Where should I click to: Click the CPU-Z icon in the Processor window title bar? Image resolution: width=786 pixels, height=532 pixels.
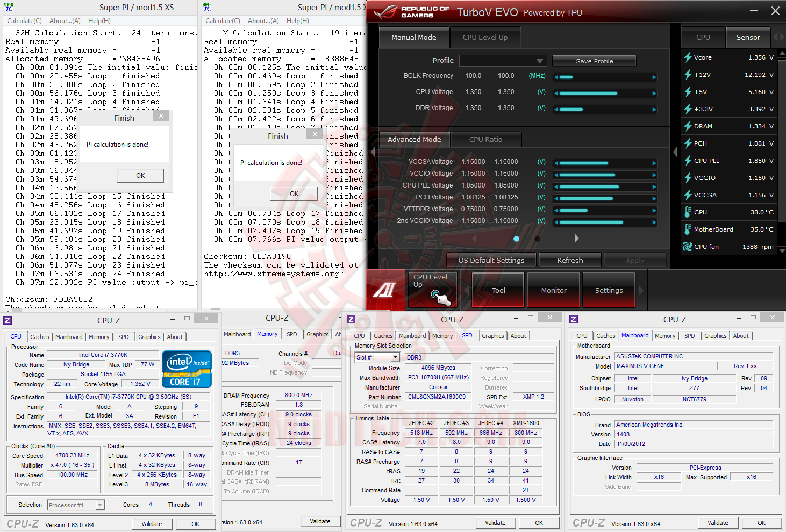coord(8,320)
